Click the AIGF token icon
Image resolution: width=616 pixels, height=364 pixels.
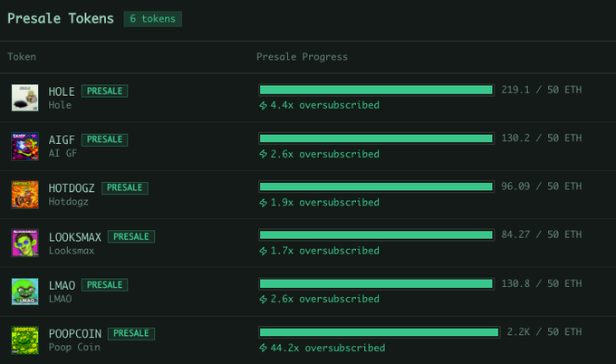coord(24,146)
